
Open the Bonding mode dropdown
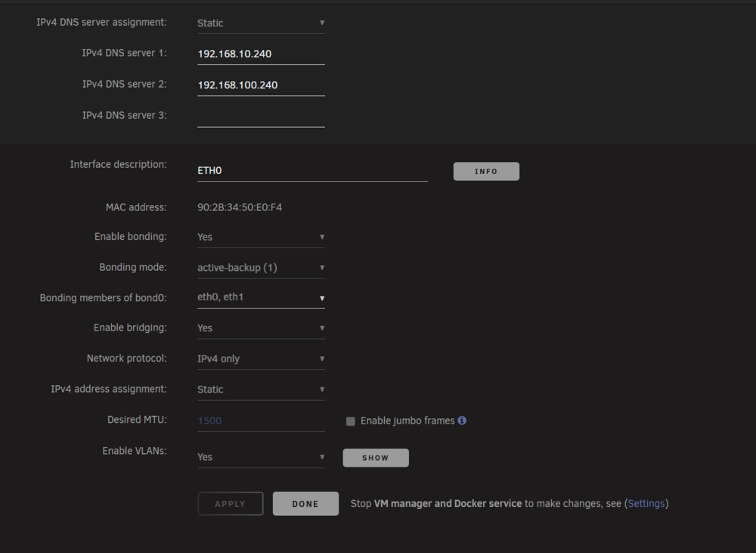[261, 267]
